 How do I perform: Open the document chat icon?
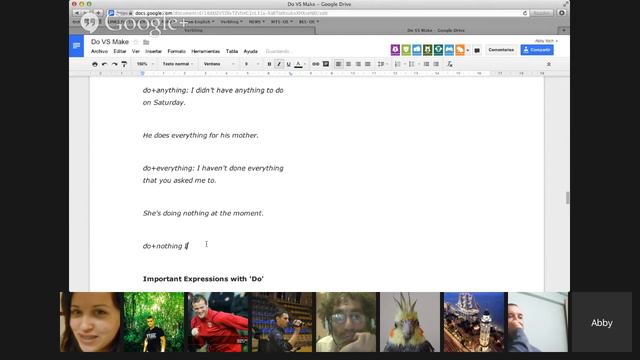click(x=477, y=50)
